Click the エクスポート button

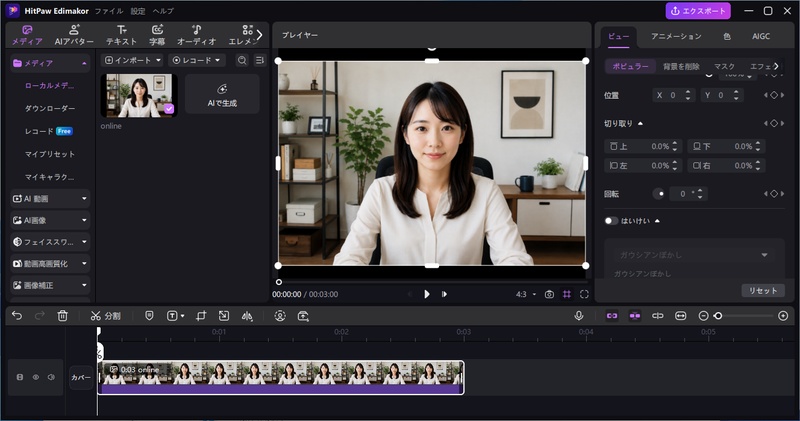point(698,11)
